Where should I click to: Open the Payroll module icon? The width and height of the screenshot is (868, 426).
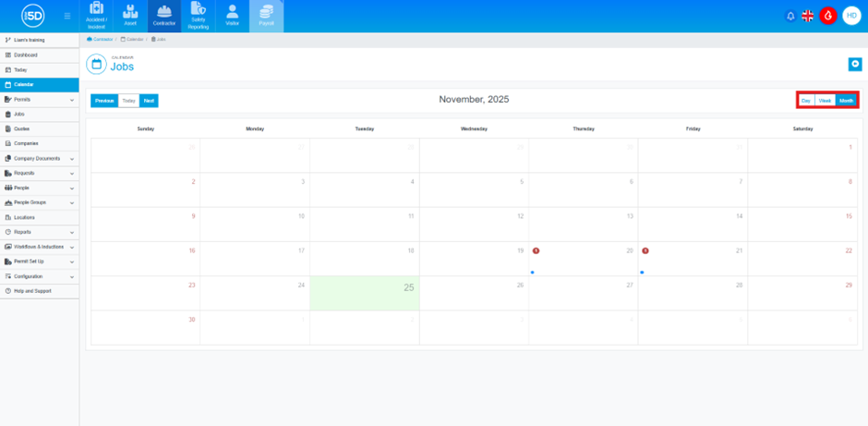point(266,16)
